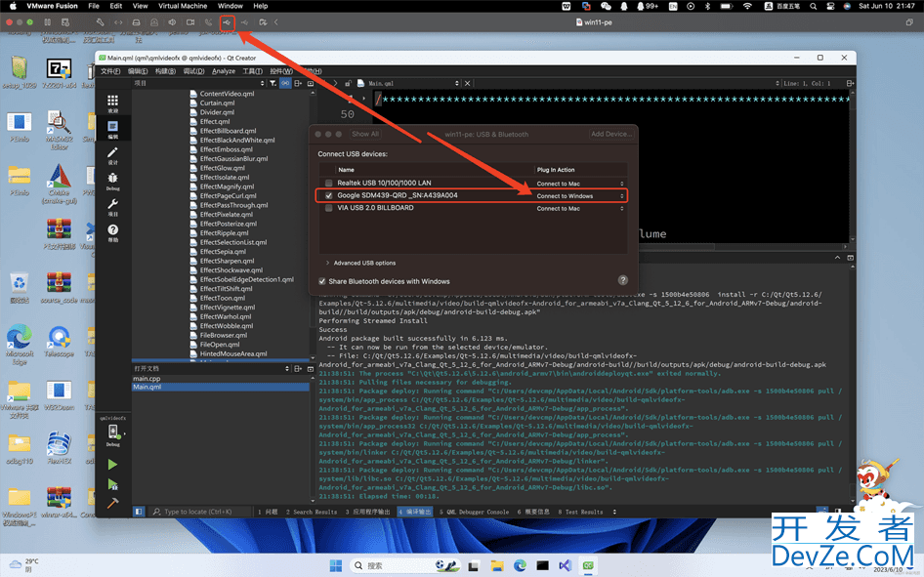This screenshot has width=924, height=577.
Task: Click the VMware sound speaker toolbar icon
Action: 172,22
